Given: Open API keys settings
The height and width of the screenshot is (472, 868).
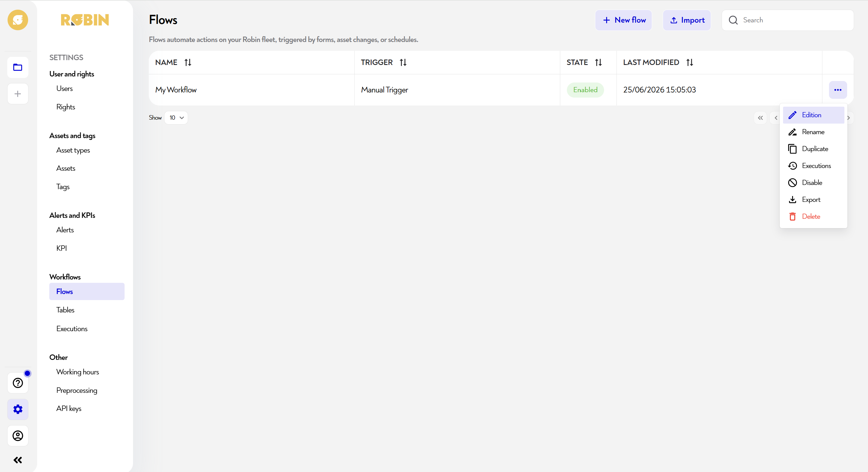Looking at the screenshot, I should point(69,409).
